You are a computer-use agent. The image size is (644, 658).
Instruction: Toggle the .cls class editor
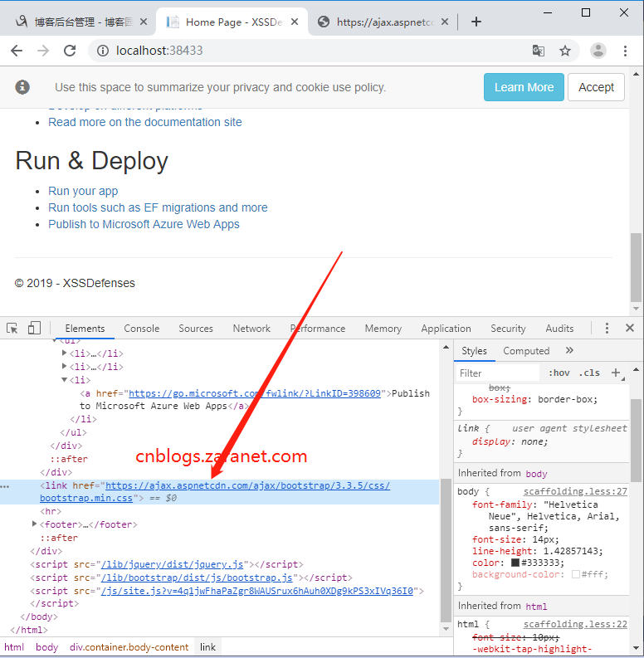click(589, 373)
